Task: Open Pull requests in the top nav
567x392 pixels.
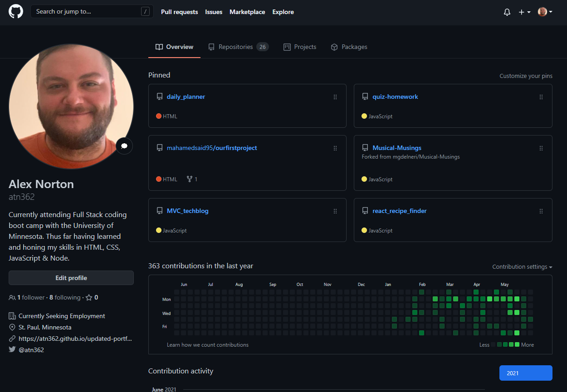Action: [x=180, y=12]
